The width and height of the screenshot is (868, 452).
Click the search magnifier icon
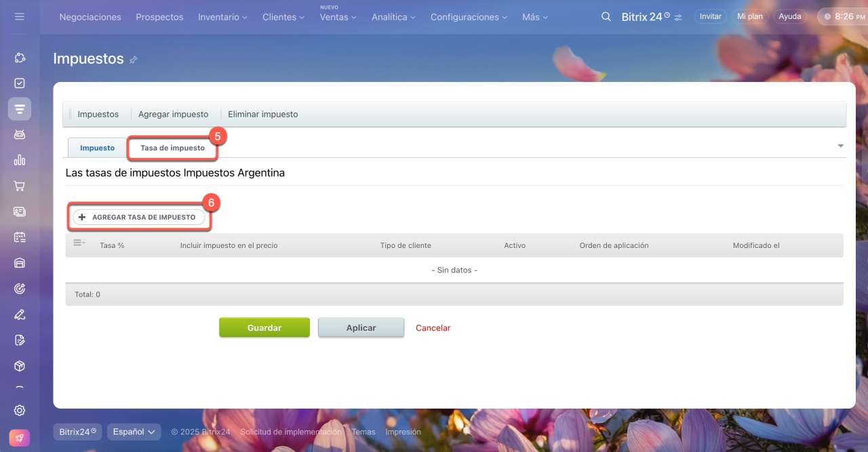606,17
